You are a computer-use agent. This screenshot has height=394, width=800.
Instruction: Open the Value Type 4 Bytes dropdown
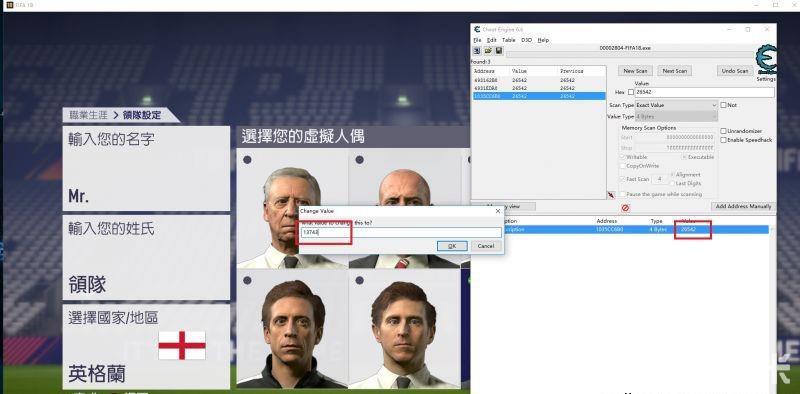tap(676, 116)
